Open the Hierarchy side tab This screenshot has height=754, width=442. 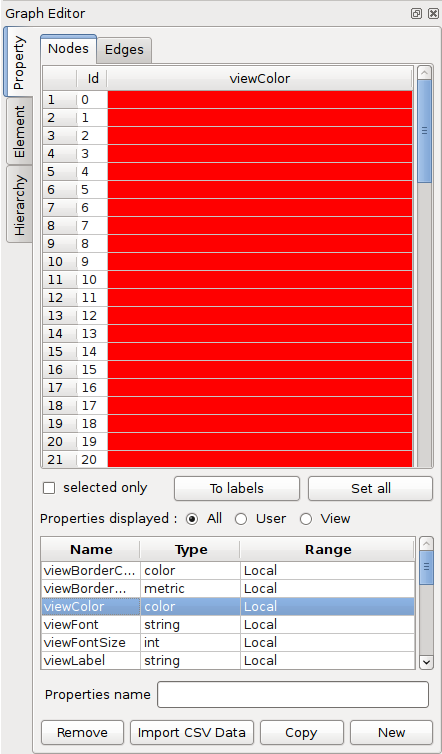(x=19, y=205)
